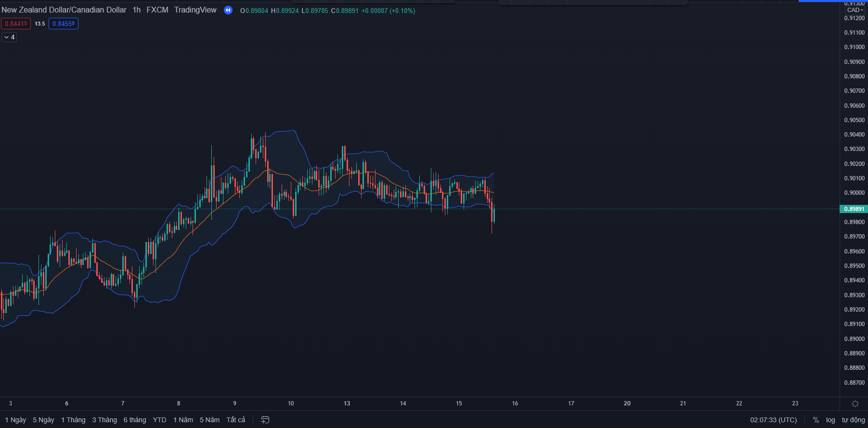The width and height of the screenshot is (868, 428).
Task: Expand the collapsed indicators legend showing 4
Action: tap(9, 37)
